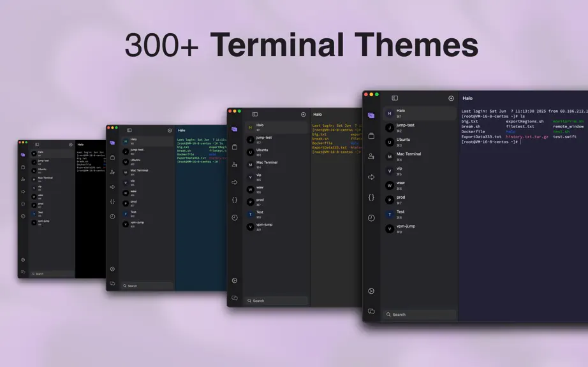Toggle sidebar panel icon in the smallest black-themed window

37,144
